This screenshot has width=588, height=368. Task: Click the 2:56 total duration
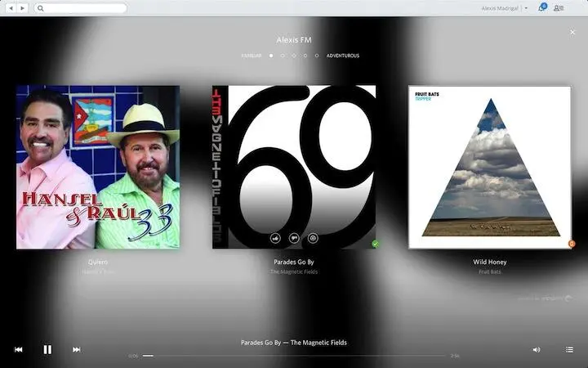tap(455, 356)
